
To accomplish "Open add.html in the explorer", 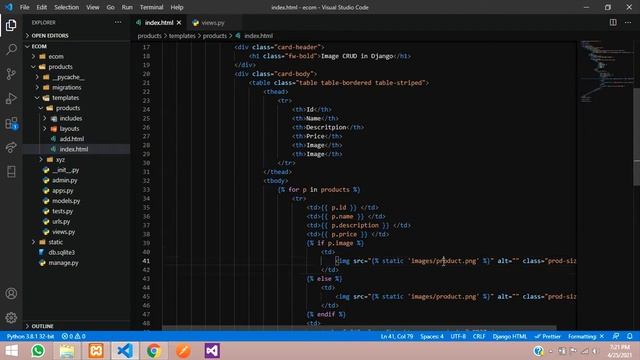I will coord(72,139).
